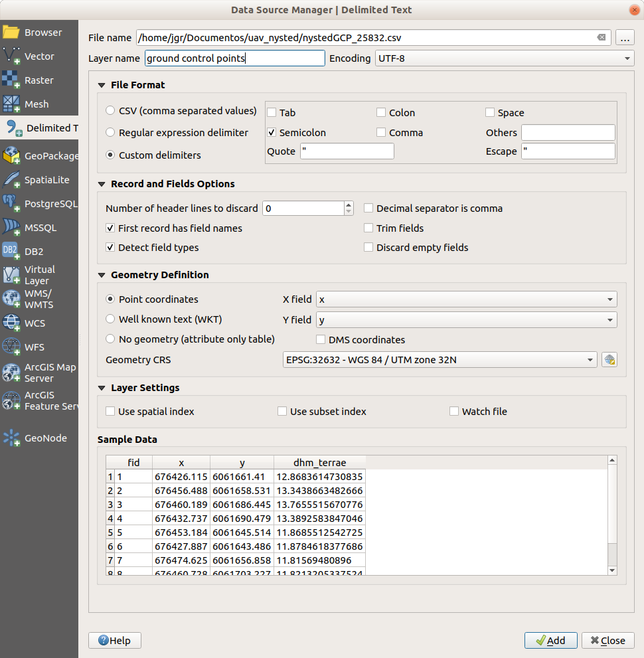Screen dimensions: 644x658
Task: Select the Raster source icon
Action: (x=11, y=80)
